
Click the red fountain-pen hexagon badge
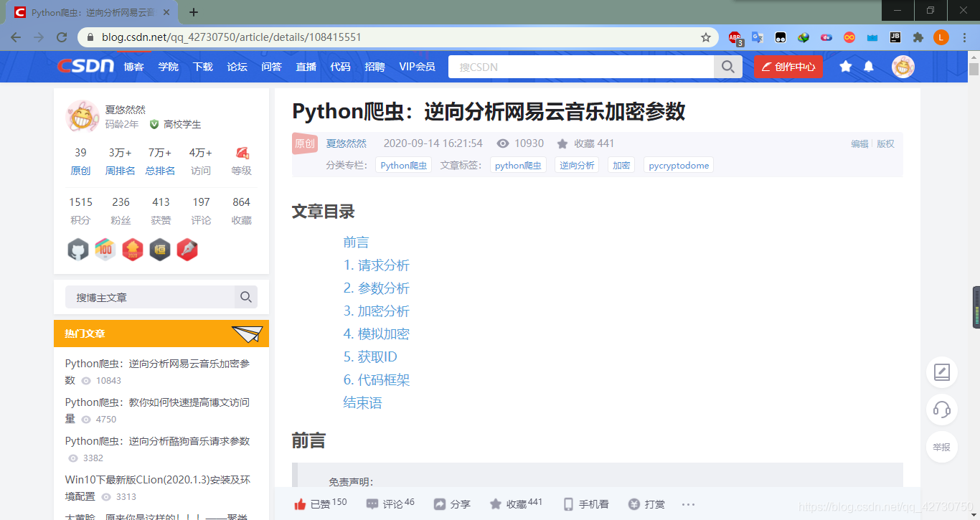pyautogui.click(x=187, y=250)
